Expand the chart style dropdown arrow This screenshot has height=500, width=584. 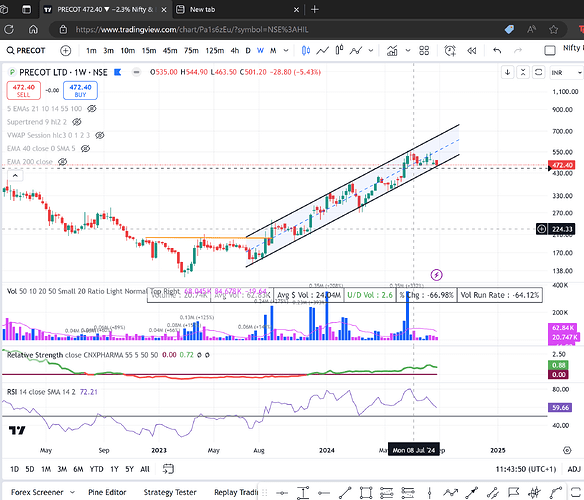tap(371, 50)
